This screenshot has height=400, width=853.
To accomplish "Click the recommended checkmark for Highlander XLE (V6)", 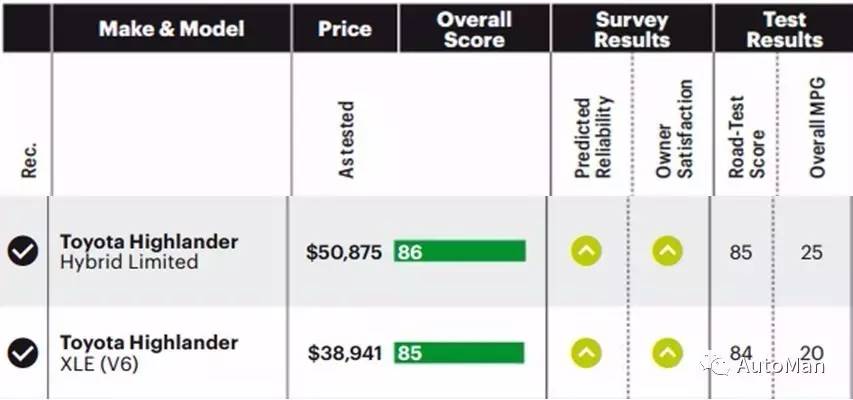I will pos(23,352).
